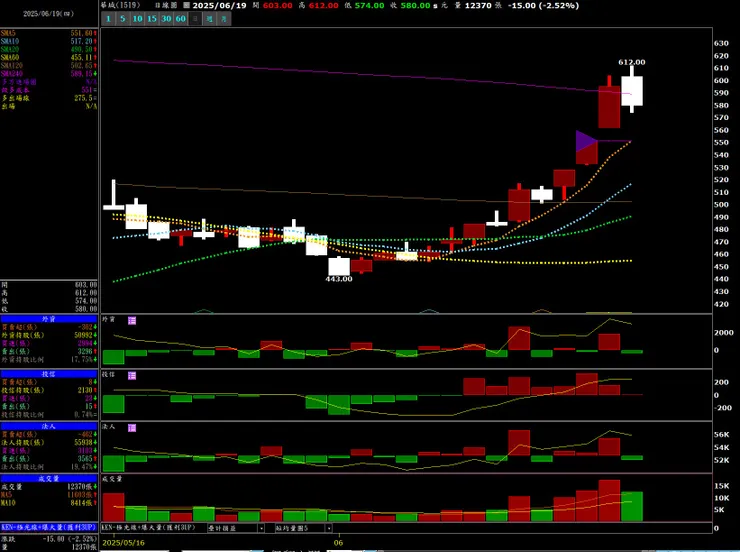This screenshot has height=552, width=740.
Task: Open the 短均量圈5 dropdown arrow
Action: coord(329,528)
